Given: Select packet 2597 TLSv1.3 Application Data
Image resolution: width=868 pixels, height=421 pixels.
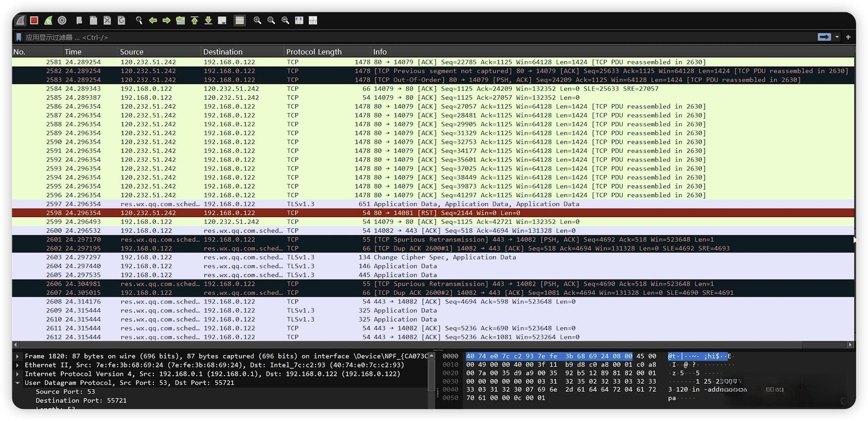Looking at the screenshot, I should click(x=433, y=204).
